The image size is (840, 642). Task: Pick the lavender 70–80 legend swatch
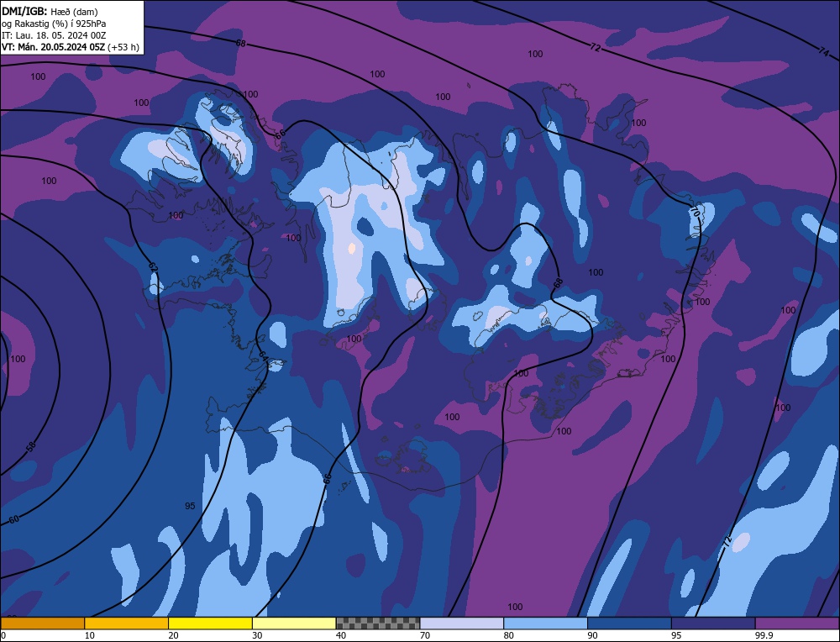[x=462, y=624]
